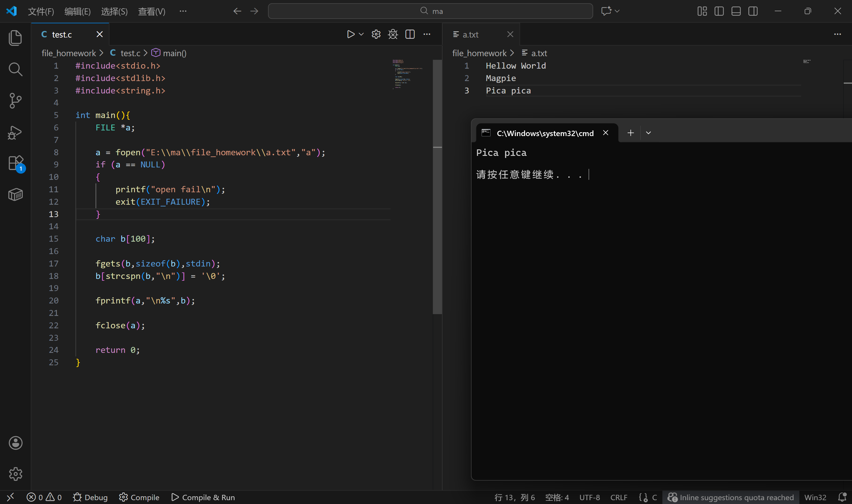Click the compile gear icon in editor toolbar

[376, 34]
